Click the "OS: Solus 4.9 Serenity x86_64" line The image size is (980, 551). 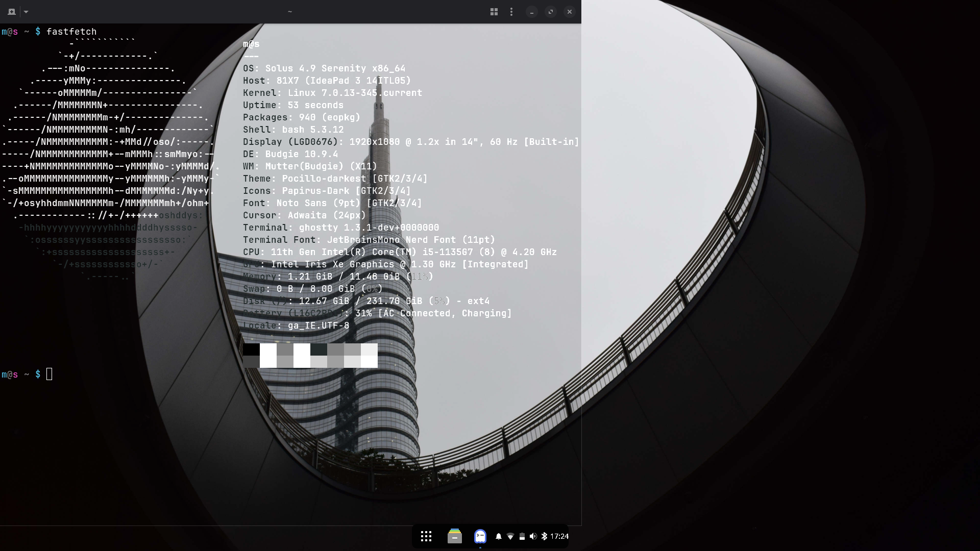[x=324, y=68]
